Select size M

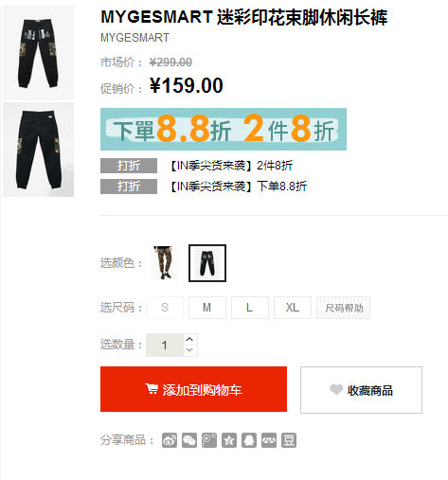[207, 308]
